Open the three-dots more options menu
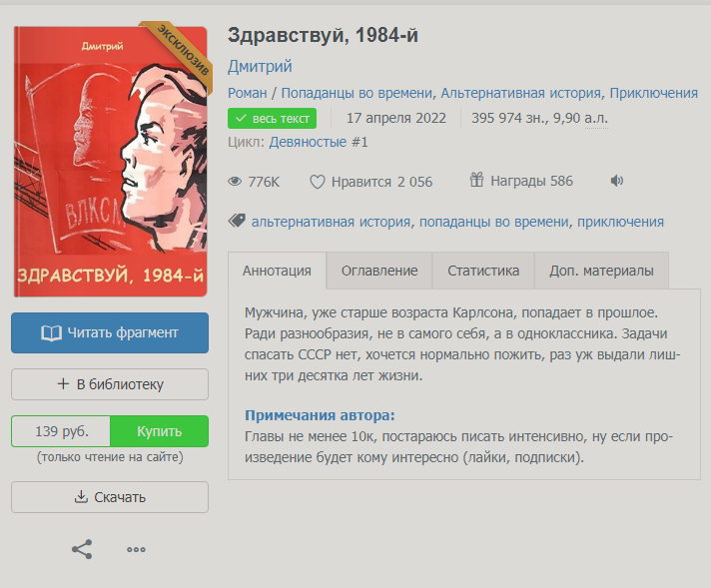 pyautogui.click(x=136, y=549)
